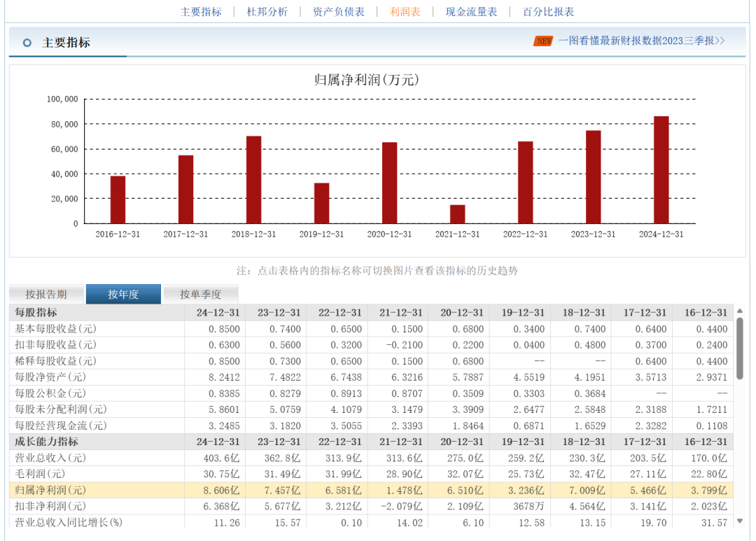This screenshot has width=756, height=541.
Task: Open 资产负债表 in top navigation
Action: pyautogui.click(x=339, y=12)
